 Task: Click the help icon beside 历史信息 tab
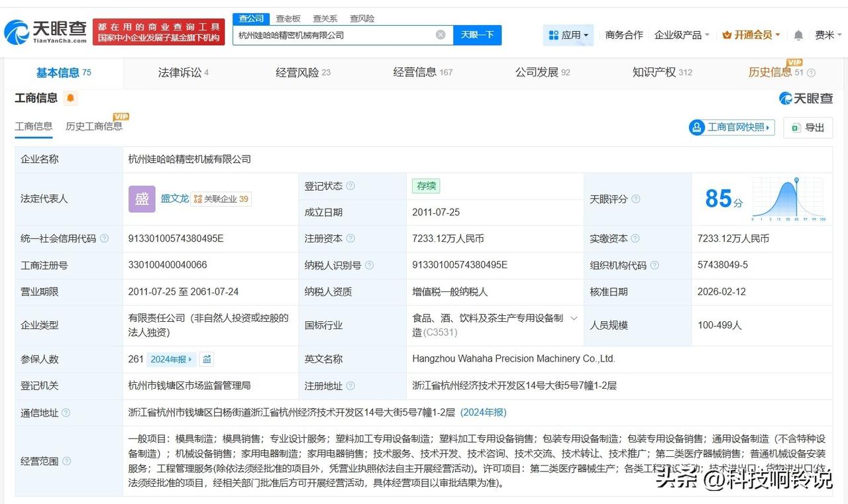click(811, 73)
